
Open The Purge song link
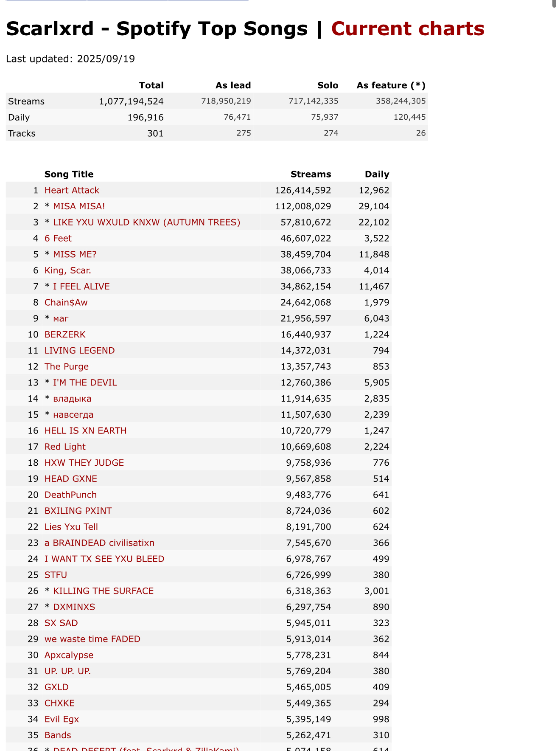coord(67,366)
